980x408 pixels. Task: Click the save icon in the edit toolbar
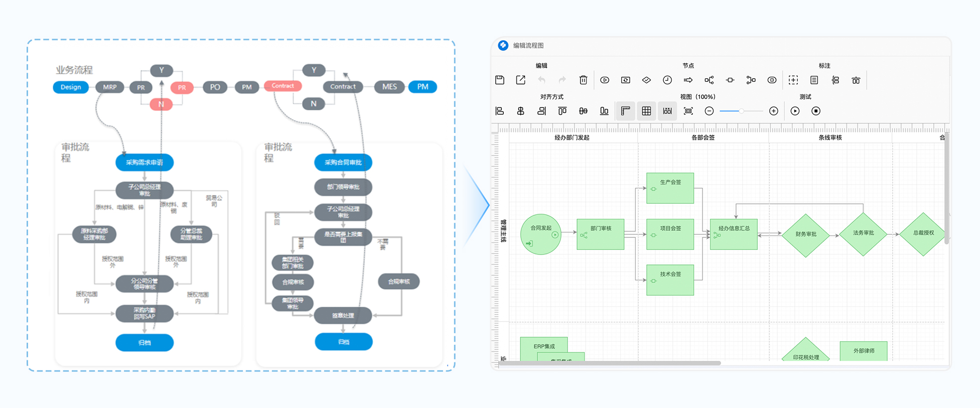(499, 80)
